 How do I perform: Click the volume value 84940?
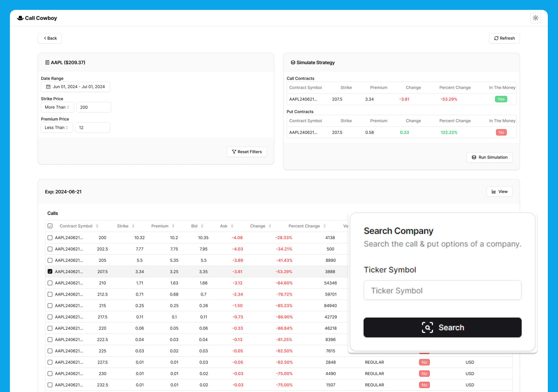coord(330,305)
